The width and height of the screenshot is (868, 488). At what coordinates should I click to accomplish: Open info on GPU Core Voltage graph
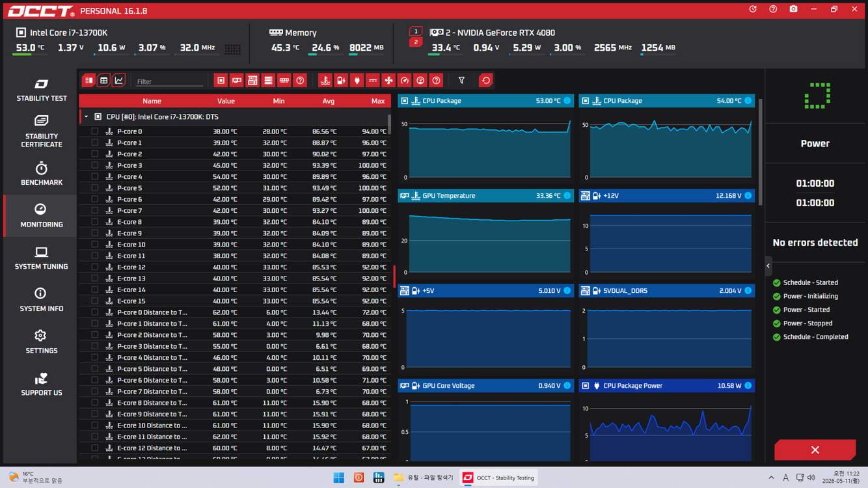[567, 386]
